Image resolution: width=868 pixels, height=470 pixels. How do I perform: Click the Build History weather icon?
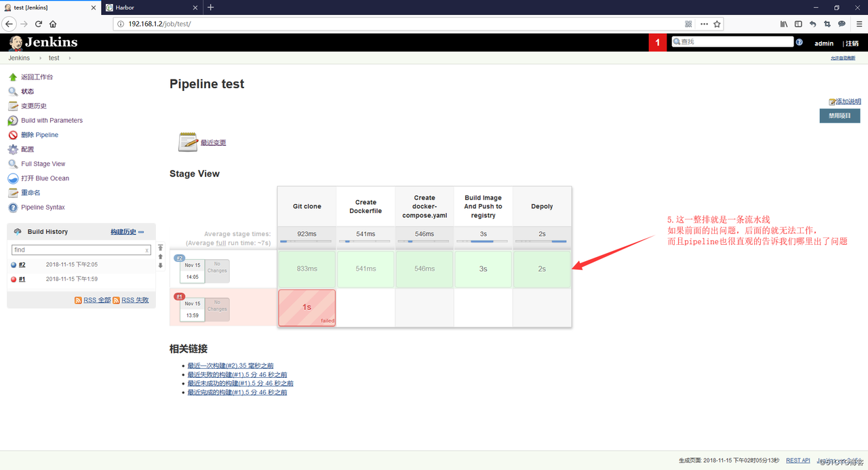point(18,232)
